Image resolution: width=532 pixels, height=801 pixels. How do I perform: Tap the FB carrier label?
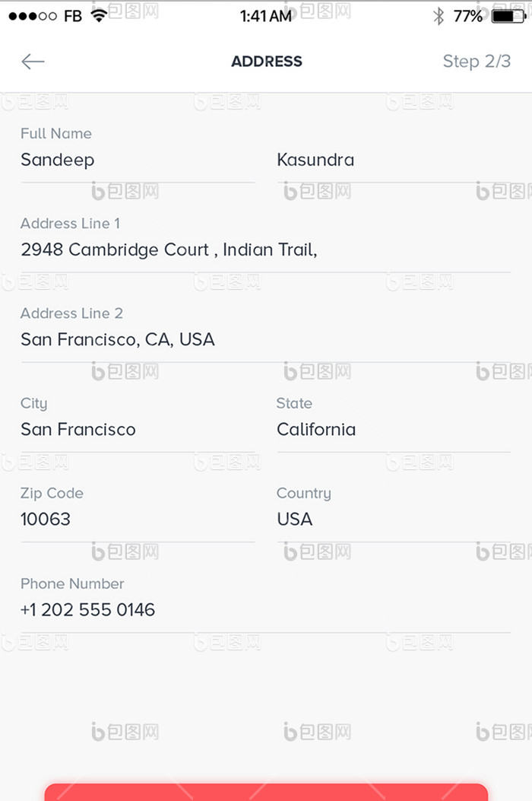(x=73, y=16)
